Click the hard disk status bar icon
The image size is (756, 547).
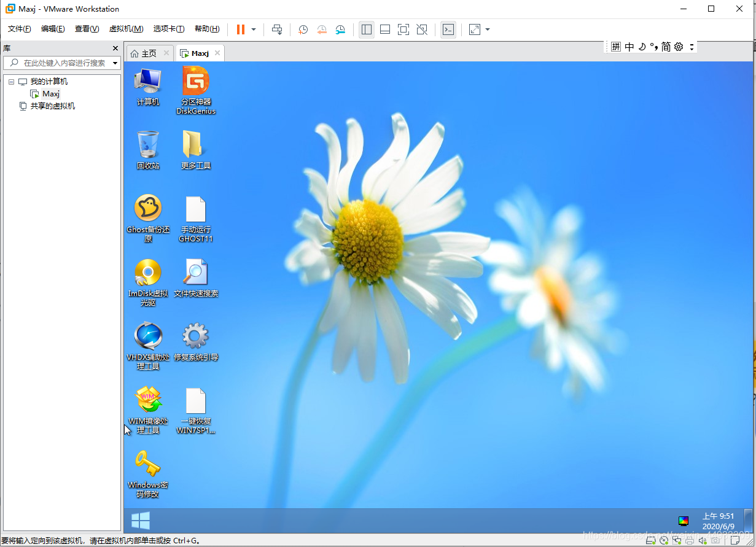(x=652, y=541)
